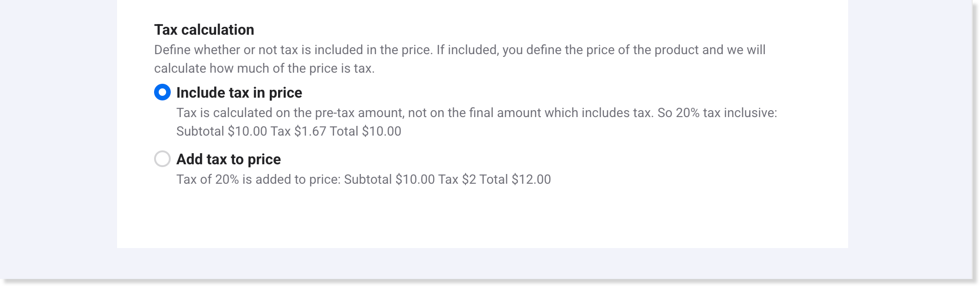Click the "Total $10.00" example amount
Screen dimensions: 980x286
click(x=365, y=131)
